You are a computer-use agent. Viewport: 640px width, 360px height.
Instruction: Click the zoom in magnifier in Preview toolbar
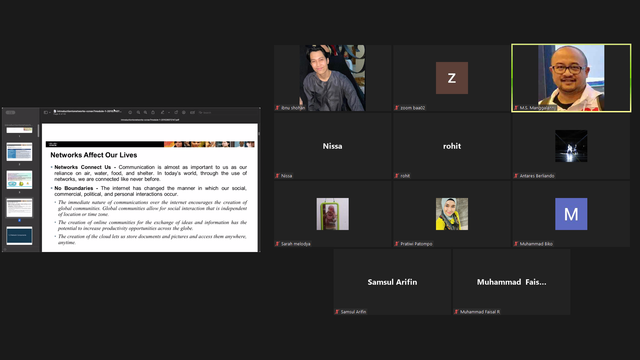point(145,112)
